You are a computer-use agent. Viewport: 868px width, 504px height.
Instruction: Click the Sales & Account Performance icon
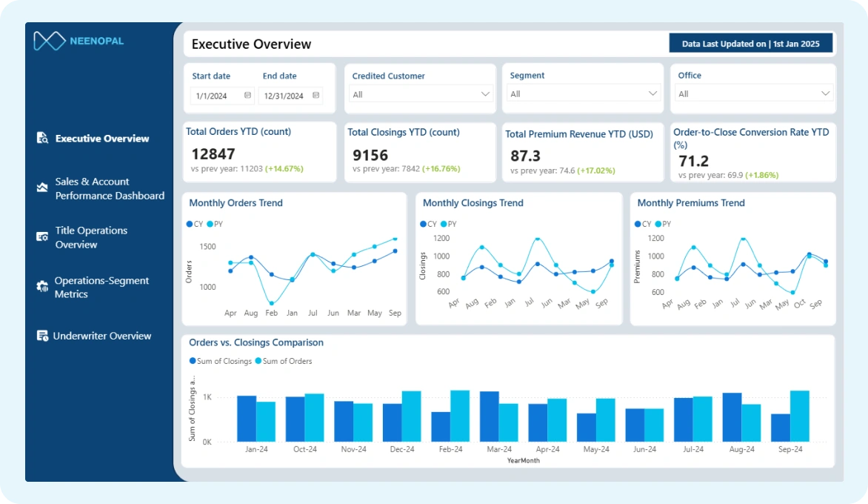[42, 188]
